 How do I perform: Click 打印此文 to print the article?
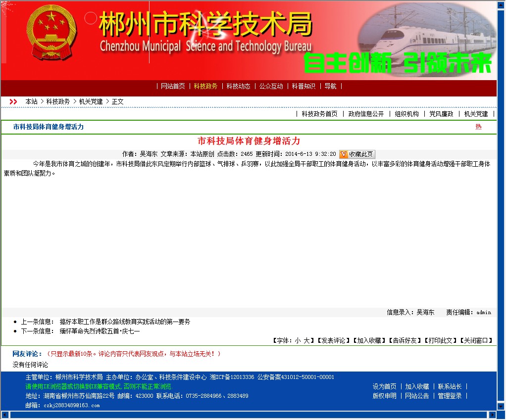coord(441,340)
